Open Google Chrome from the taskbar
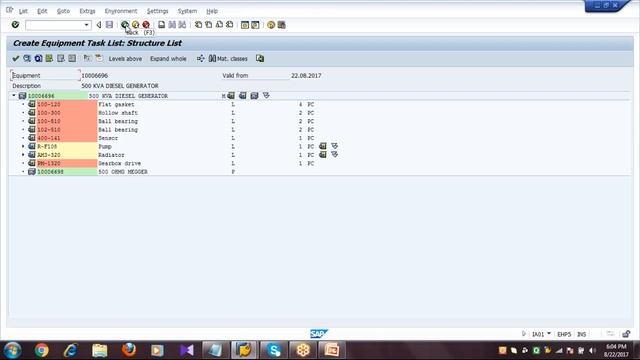Viewport: 640px width, 360px height. click(x=41, y=350)
